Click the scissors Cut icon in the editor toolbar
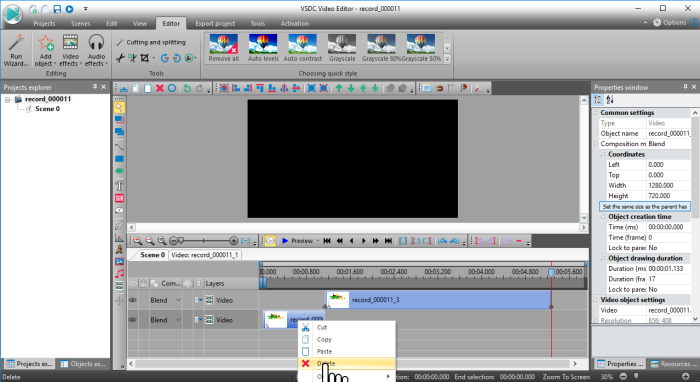The height and width of the screenshot is (382, 700). pos(124,88)
